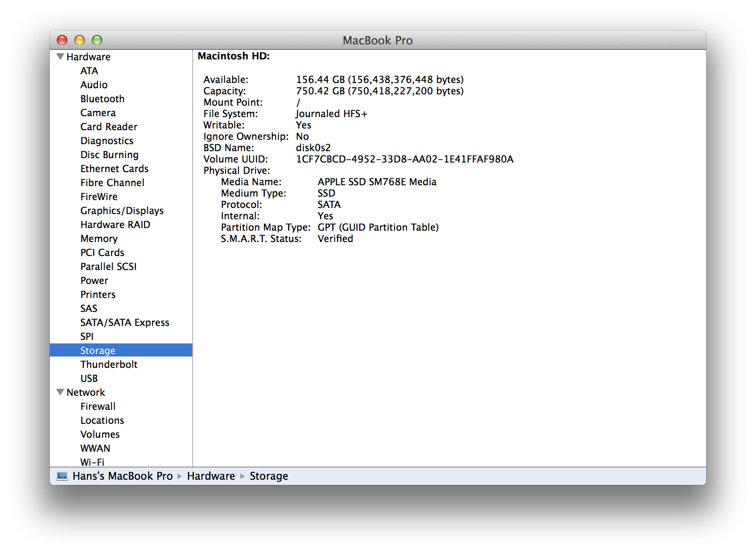Click the computer icon in path bar
The width and height of the screenshot is (756, 554).
(x=62, y=476)
